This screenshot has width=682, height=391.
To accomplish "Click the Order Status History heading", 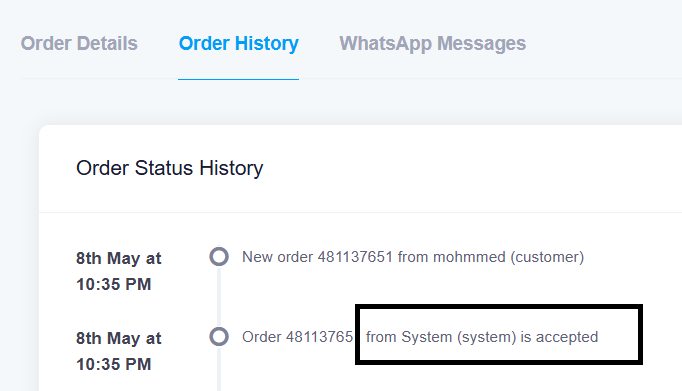I will [170, 168].
